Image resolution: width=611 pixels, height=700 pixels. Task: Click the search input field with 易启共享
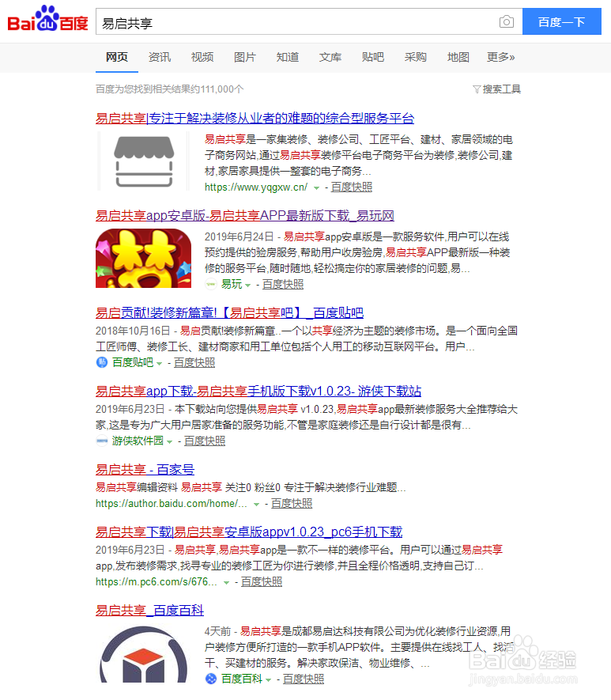[x=309, y=21]
